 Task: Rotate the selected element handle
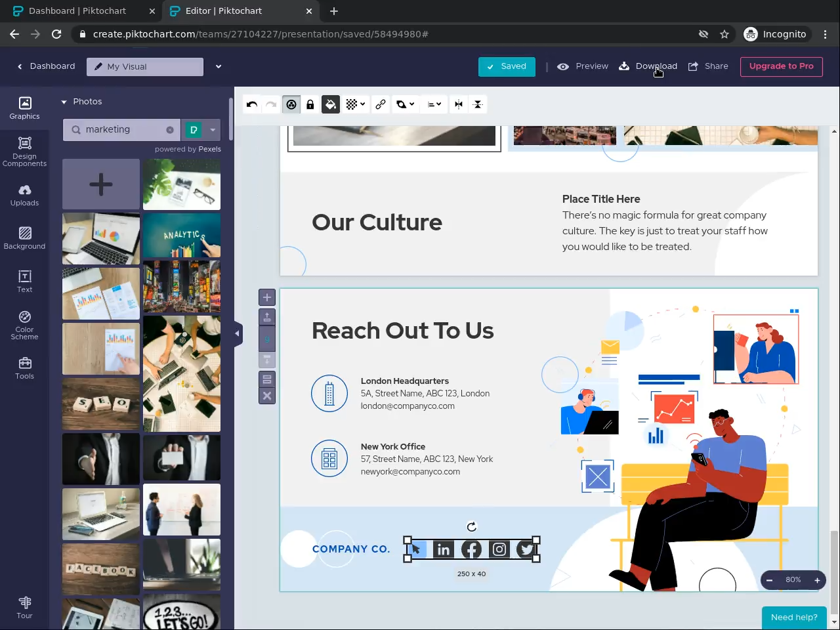tap(471, 526)
